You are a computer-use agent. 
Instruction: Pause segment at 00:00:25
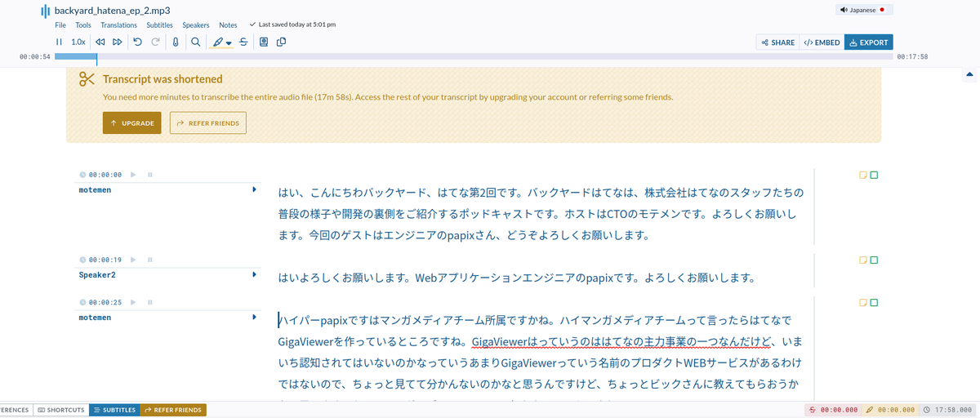[x=150, y=302]
